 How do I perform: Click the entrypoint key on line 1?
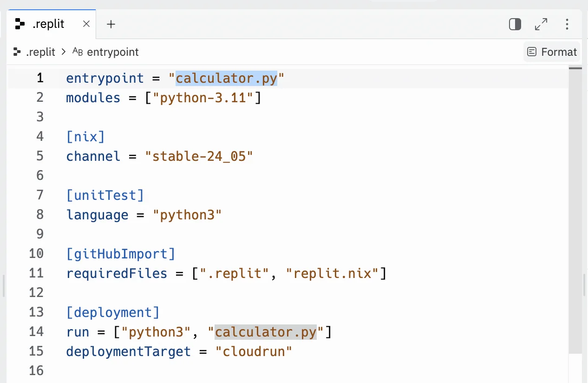(x=105, y=78)
